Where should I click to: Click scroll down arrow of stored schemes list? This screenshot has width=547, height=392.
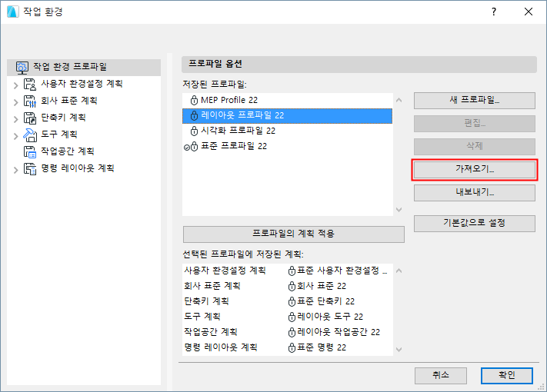pos(399,349)
